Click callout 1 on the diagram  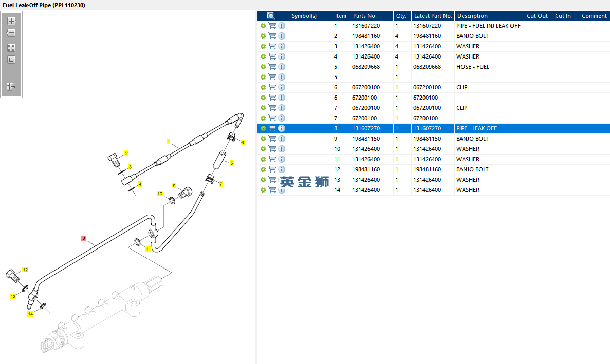[x=169, y=142]
